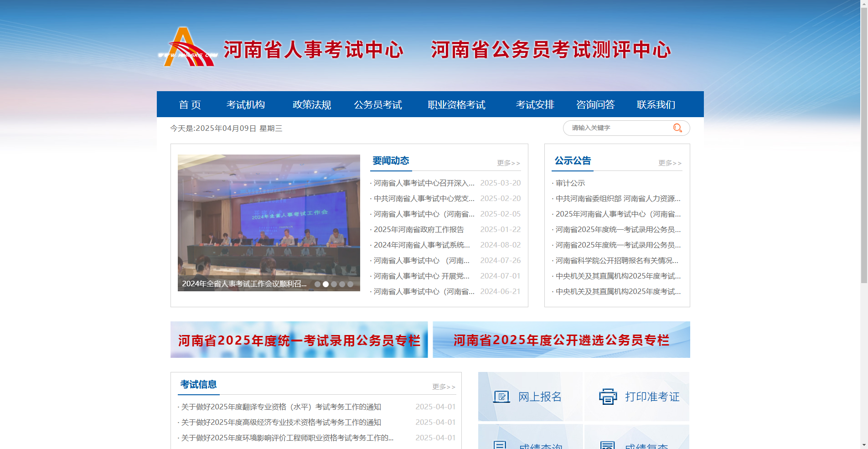
Task: Open the 职业资格考试 navigation menu item
Action: (456, 104)
